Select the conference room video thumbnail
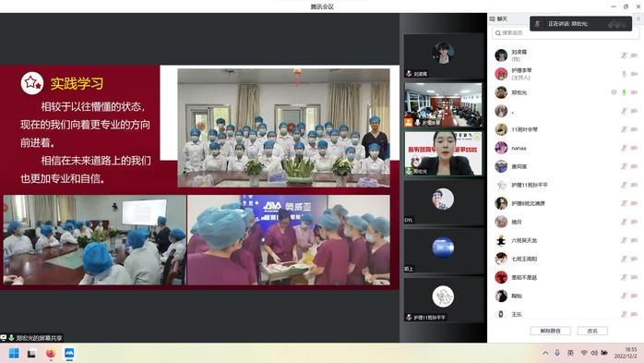This screenshot has height=363, width=644. click(443, 104)
